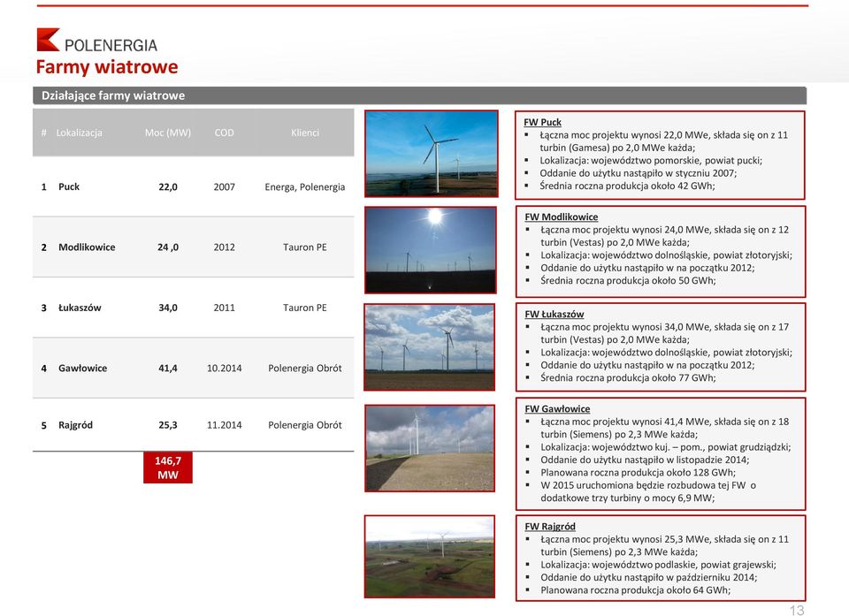Select the '41,4' power value cell
Screen dimensions: 849x616
pyautogui.click(x=168, y=369)
